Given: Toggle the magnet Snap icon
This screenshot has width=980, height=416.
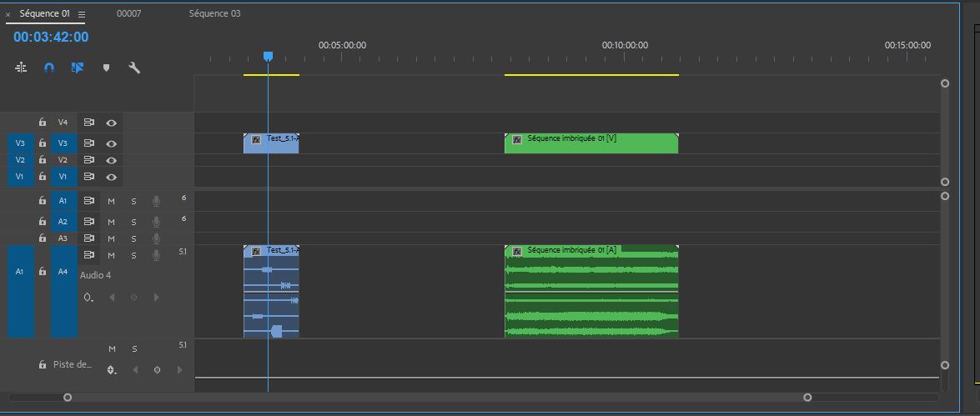Looking at the screenshot, I should (x=49, y=68).
